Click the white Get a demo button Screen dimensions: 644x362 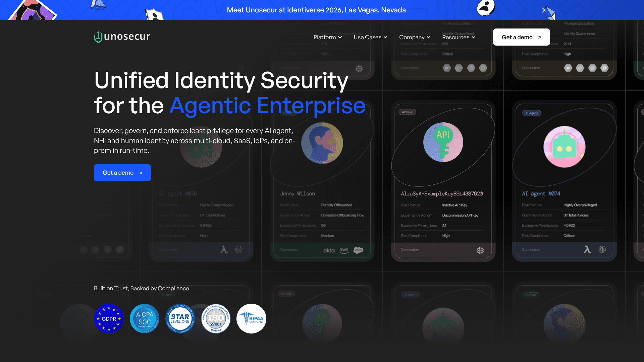[x=521, y=37]
